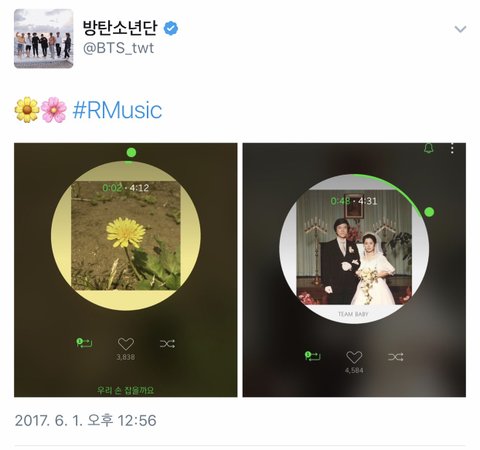Viewport: 480px width, 450px height.
Task: Click shuffle icon in right player
Action: pos(395,357)
